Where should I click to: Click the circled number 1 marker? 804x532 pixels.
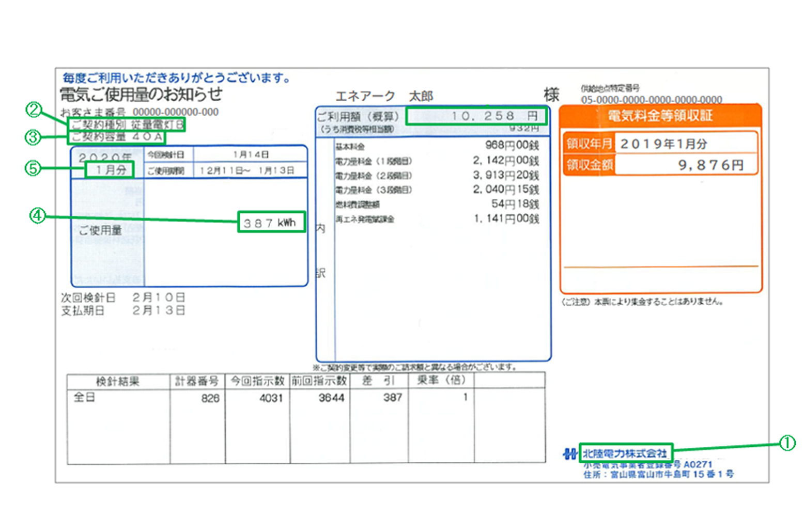(786, 443)
